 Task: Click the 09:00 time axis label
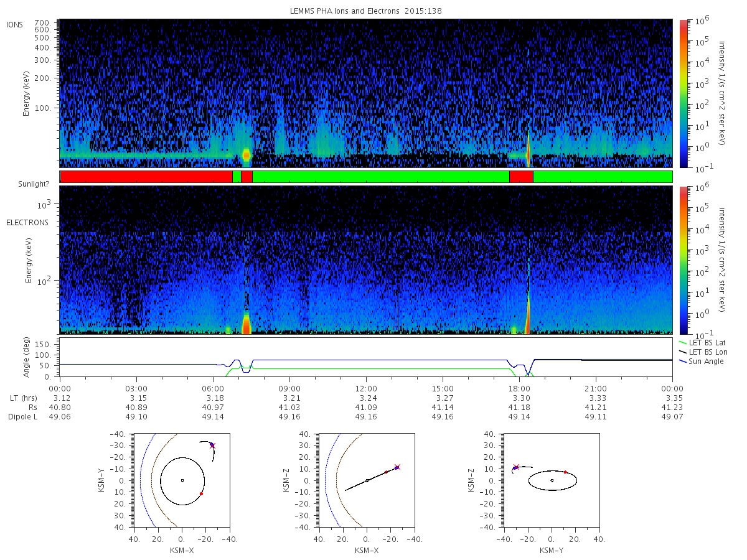click(x=289, y=388)
